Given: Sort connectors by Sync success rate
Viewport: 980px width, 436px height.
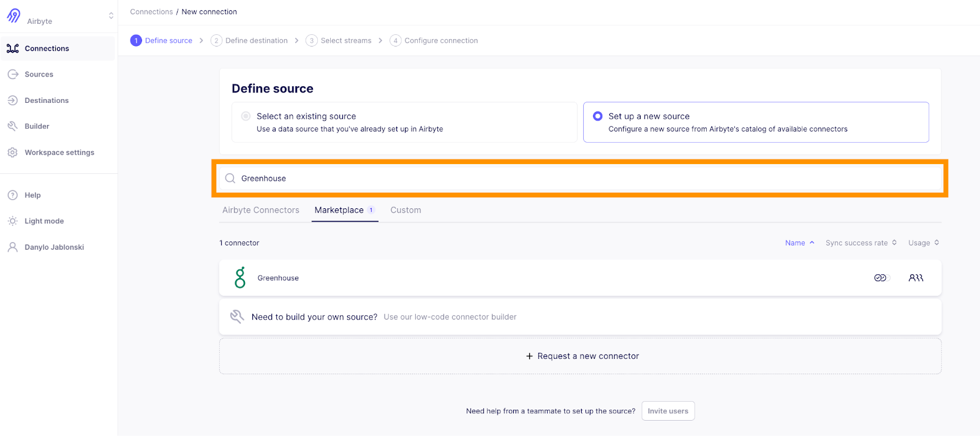Looking at the screenshot, I should click(x=861, y=243).
